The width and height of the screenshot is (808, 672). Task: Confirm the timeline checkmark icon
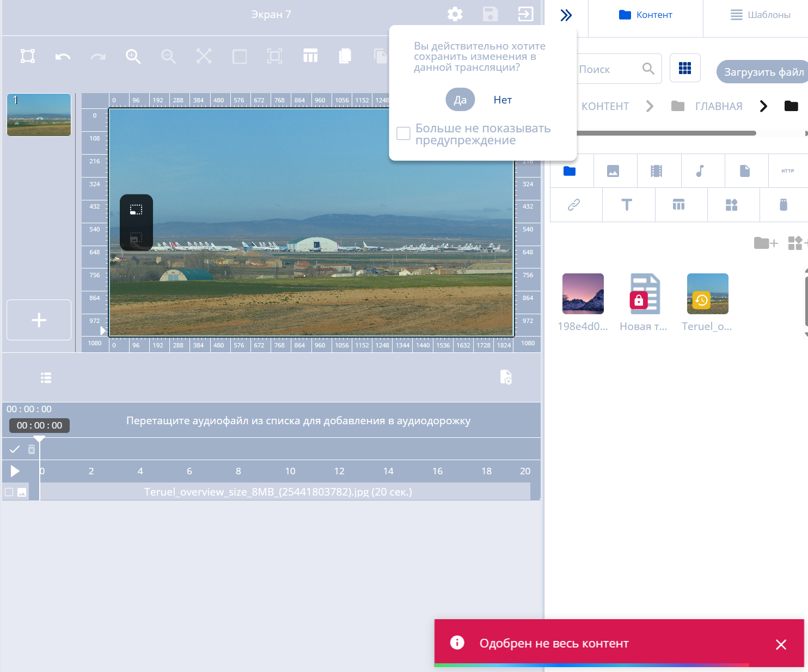tap(15, 449)
